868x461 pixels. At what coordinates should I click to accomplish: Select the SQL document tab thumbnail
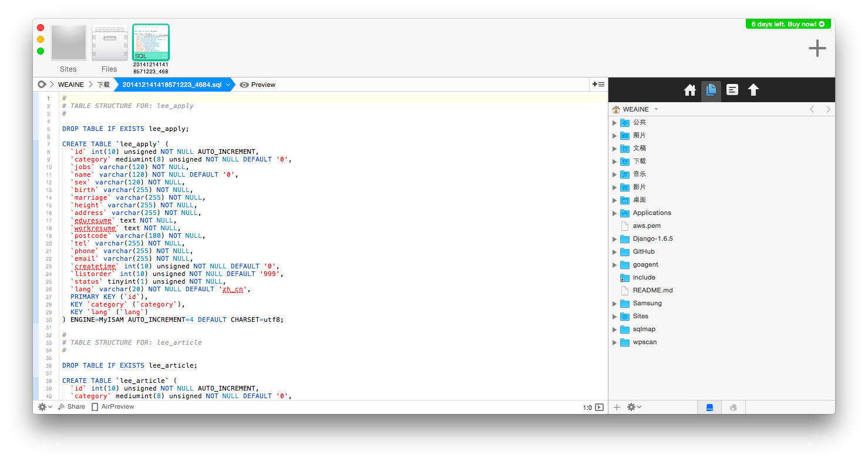pyautogui.click(x=151, y=42)
